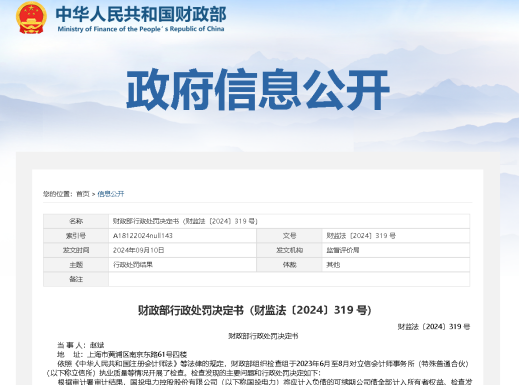
Task: Click the address line 上海市黄浦区南京东路61号四楼
Action: click(x=137, y=354)
